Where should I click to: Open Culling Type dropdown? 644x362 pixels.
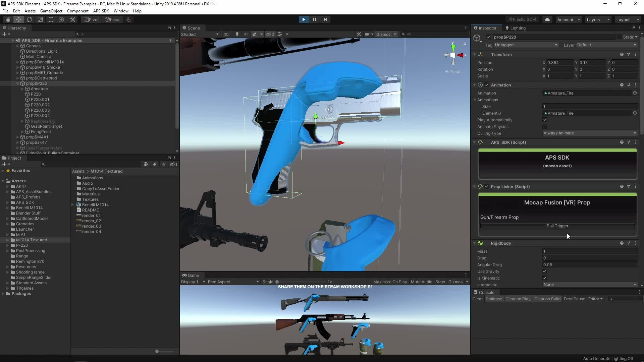click(590, 133)
